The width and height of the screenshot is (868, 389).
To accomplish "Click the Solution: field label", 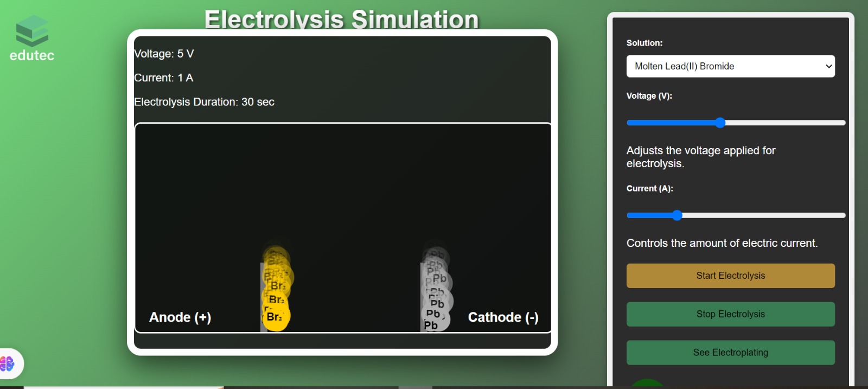I will 644,43.
